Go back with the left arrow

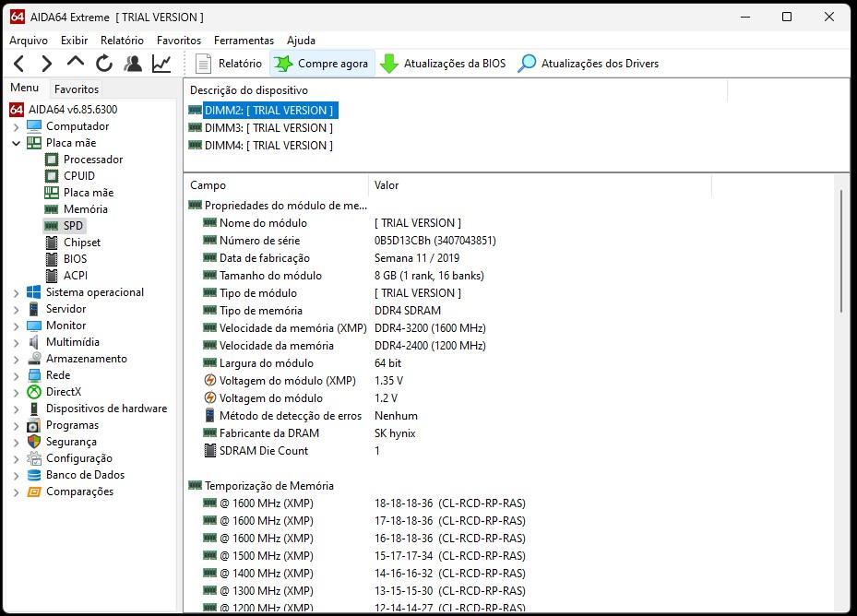point(18,64)
